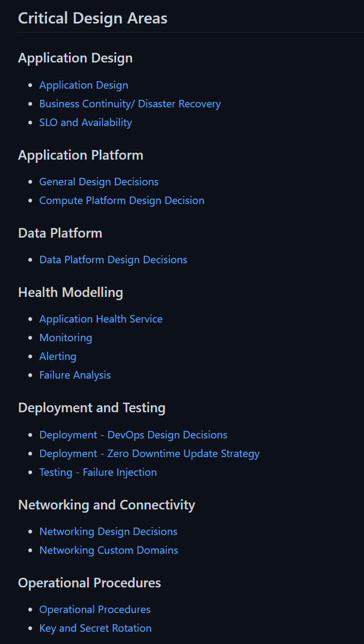The height and width of the screenshot is (644, 364).
Task: Click the Critical Design Areas heading
Action: click(x=92, y=18)
